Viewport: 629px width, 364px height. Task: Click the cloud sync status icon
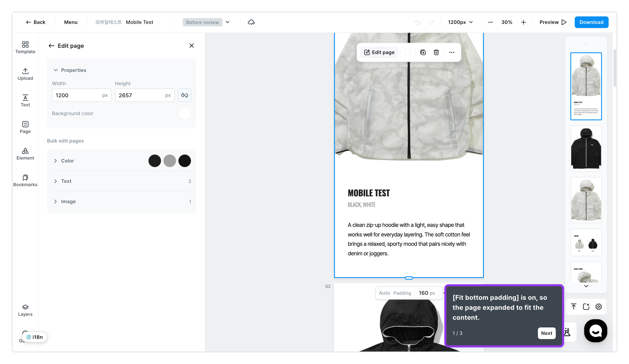(x=251, y=22)
